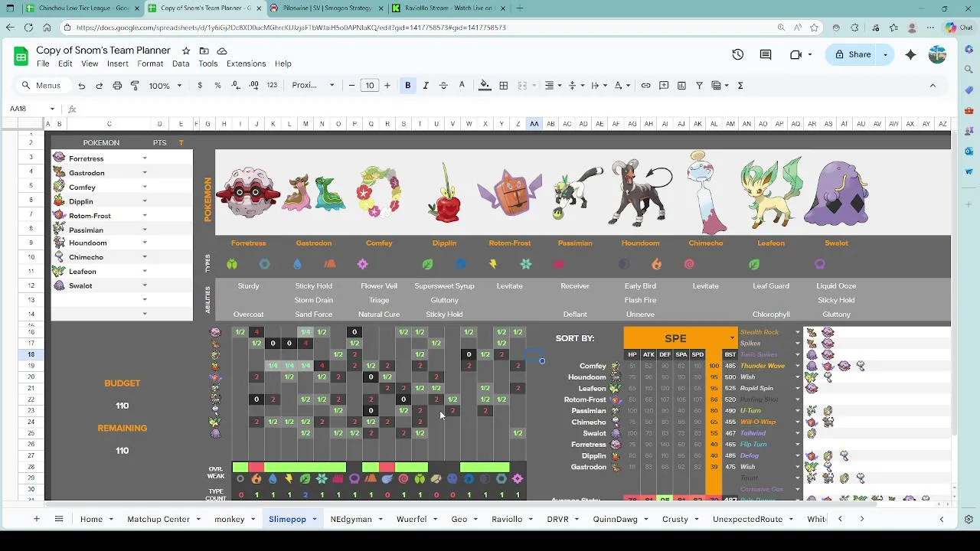Viewport: 980px width, 551px height.
Task: Decrease decimal places
Action: 236,86
